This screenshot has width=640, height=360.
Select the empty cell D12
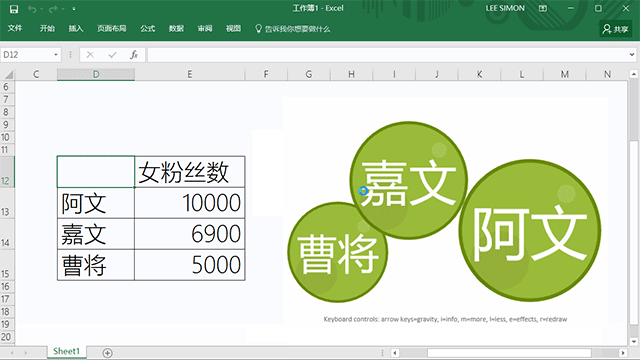click(x=96, y=171)
